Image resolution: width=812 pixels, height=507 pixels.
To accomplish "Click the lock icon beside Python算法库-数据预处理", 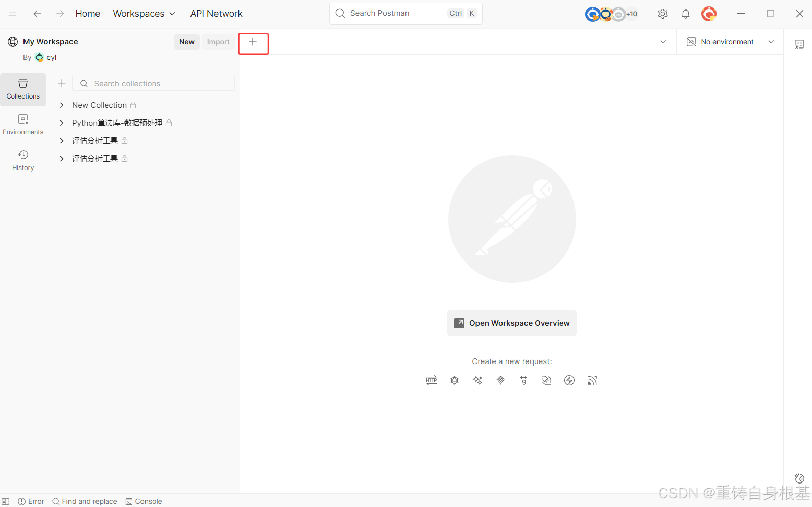I will [169, 123].
